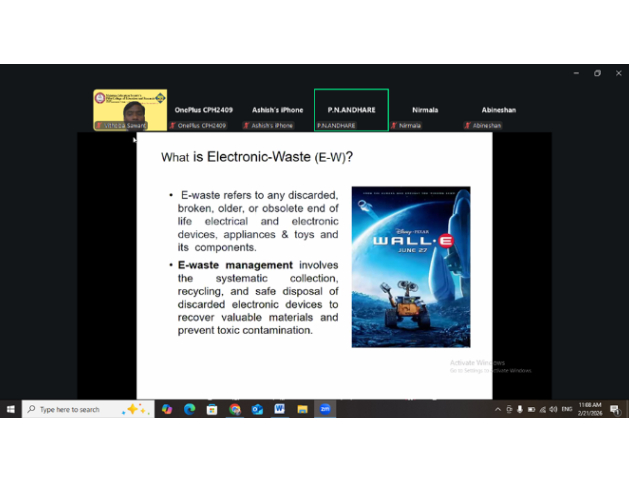This screenshot has width=630, height=483.
Task: Select the OnePlus CPH2409 participant tile
Action: pyautogui.click(x=200, y=110)
